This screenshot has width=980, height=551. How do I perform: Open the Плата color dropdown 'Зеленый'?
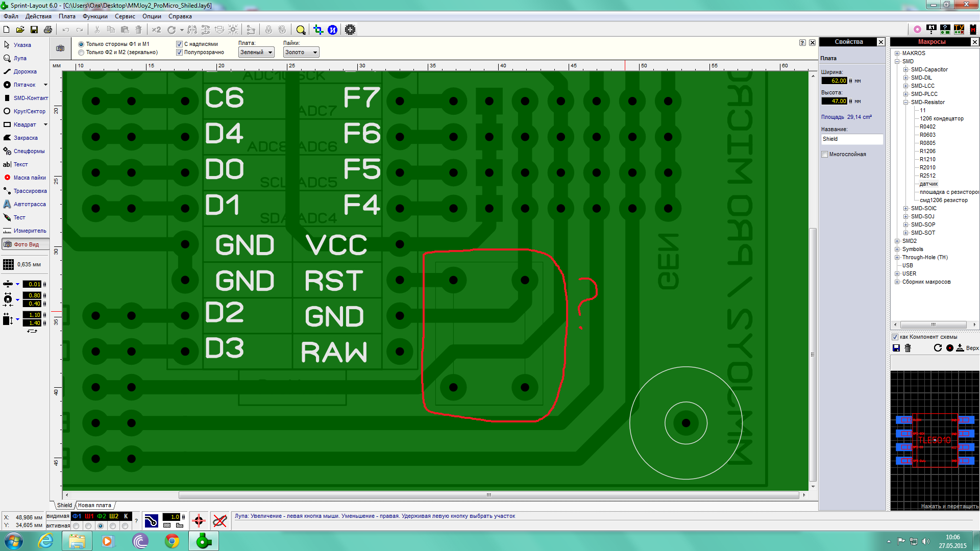click(256, 52)
